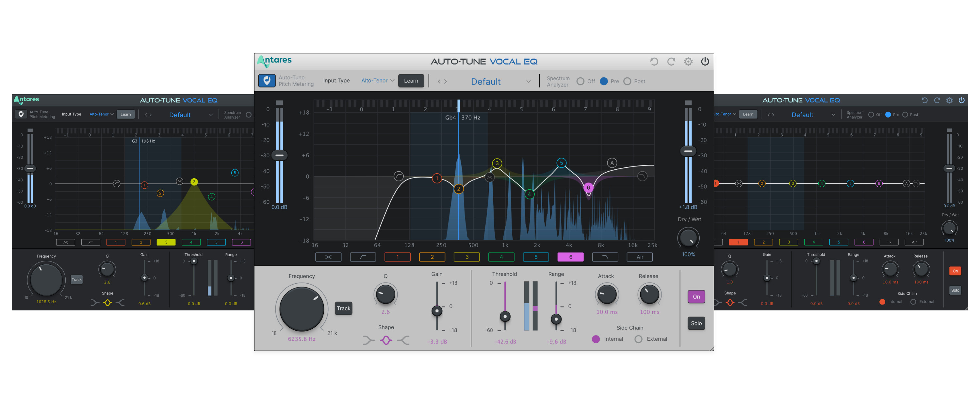Click the Attack knob in center window
The width and height of the screenshot is (980, 408).
(x=607, y=294)
